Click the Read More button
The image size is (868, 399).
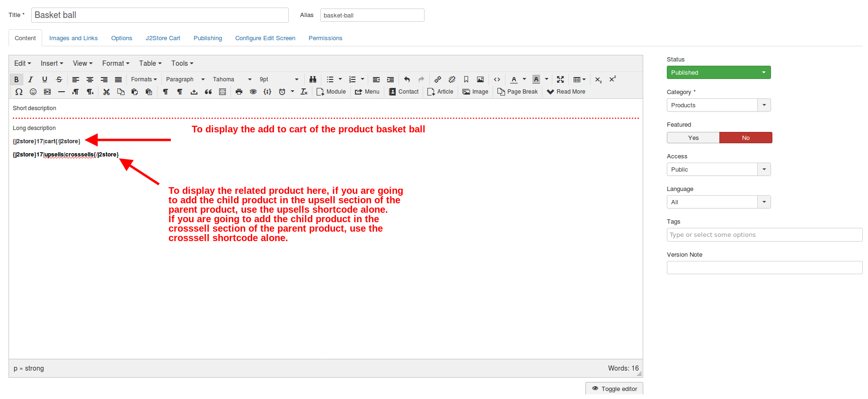[566, 92]
